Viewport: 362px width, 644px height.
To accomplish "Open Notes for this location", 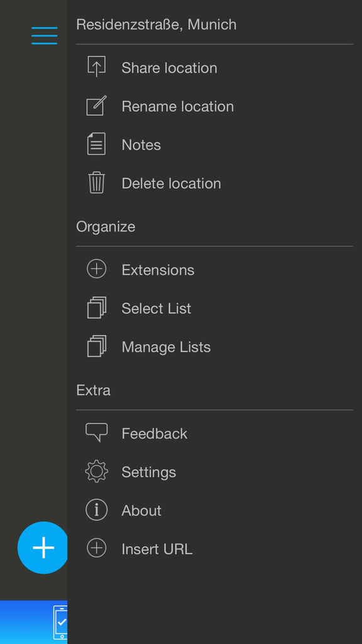I will click(141, 145).
